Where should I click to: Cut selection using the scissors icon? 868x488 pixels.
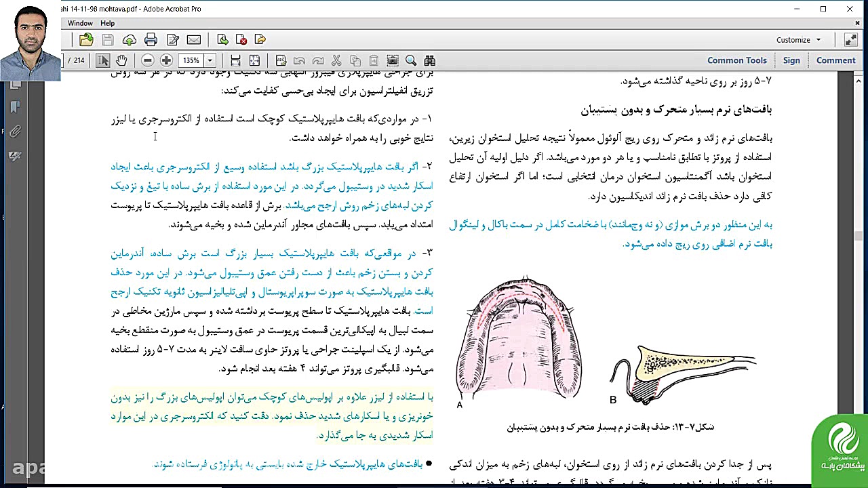pyautogui.click(x=336, y=60)
